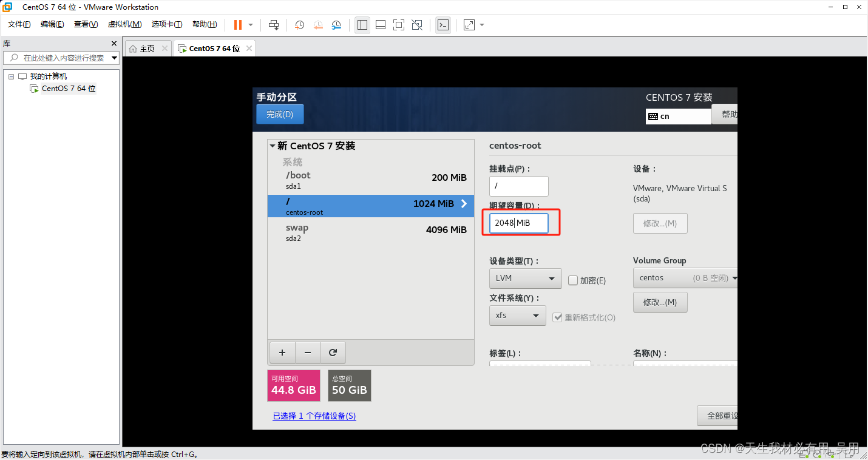Close the library panel

[x=114, y=44]
